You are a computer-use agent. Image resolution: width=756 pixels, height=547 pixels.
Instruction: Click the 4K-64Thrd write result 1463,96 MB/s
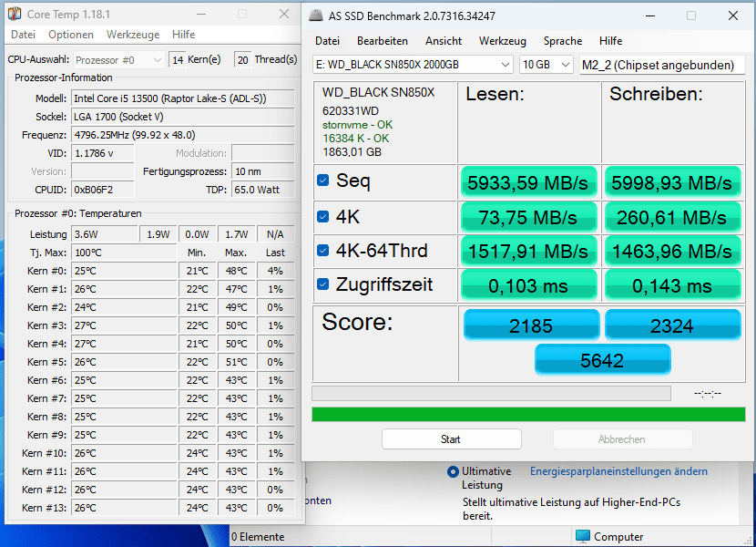pos(672,251)
